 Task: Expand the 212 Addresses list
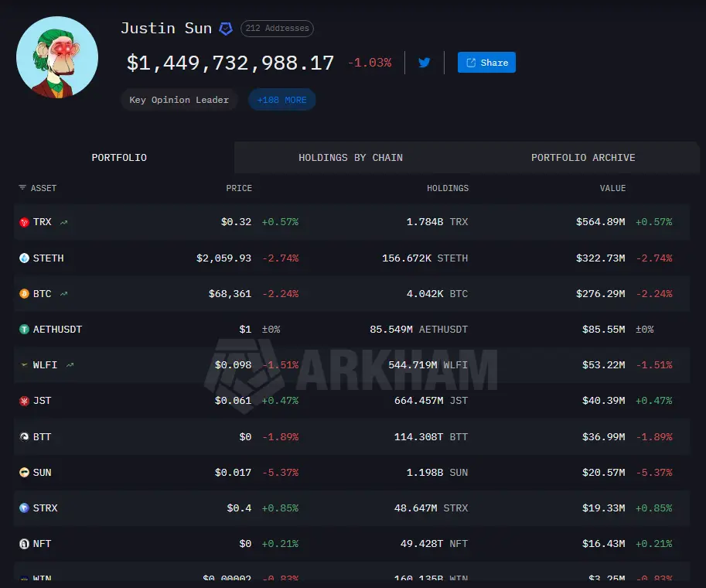277,29
